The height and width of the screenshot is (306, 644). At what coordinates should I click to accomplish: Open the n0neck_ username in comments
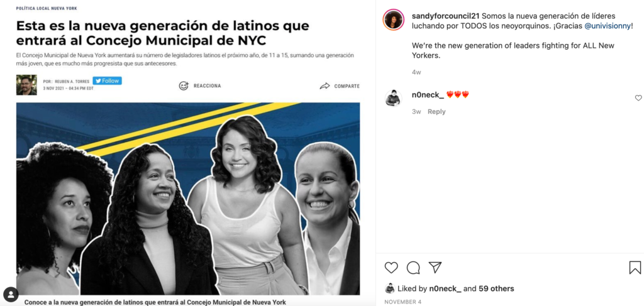pos(428,95)
